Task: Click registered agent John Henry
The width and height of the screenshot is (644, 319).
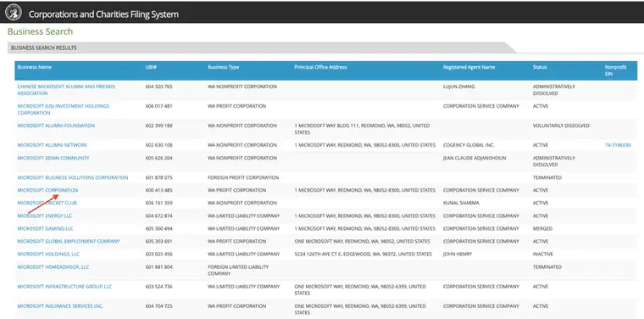Action: click(x=457, y=254)
